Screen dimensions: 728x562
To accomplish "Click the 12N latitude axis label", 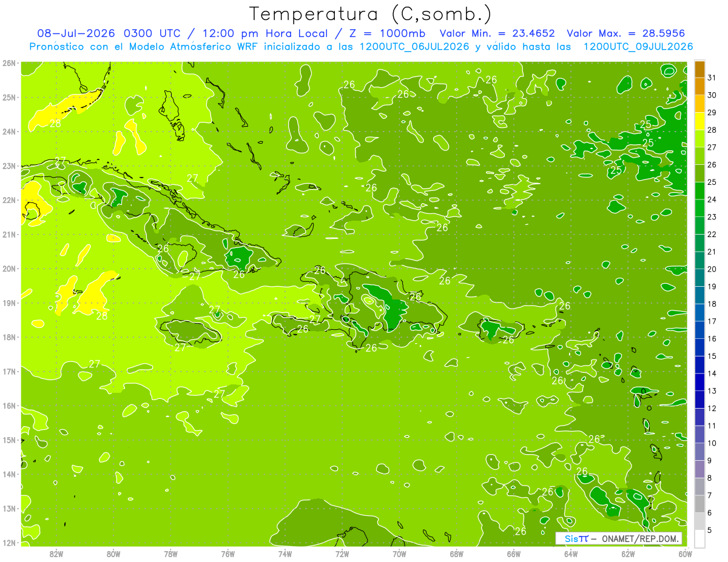I will [x=9, y=543].
